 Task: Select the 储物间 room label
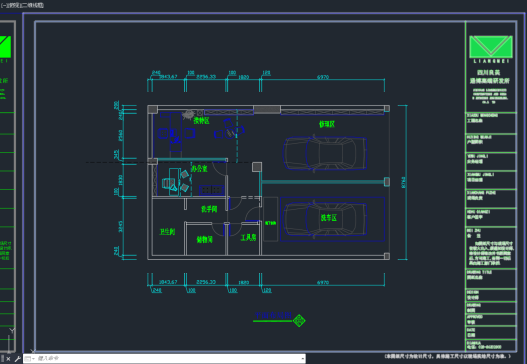[205, 240]
